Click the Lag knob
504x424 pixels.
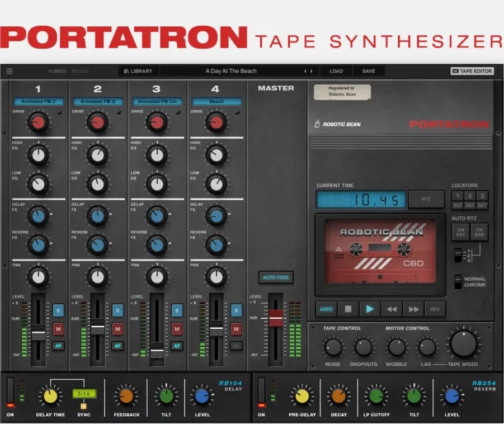(x=427, y=347)
